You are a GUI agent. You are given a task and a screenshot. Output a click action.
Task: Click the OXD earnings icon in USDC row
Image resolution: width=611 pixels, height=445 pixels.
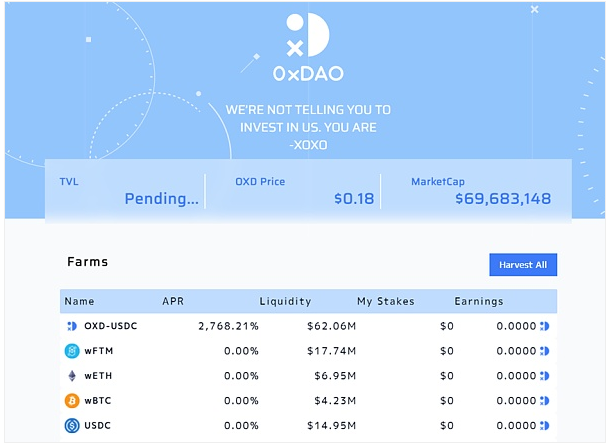(x=545, y=426)
